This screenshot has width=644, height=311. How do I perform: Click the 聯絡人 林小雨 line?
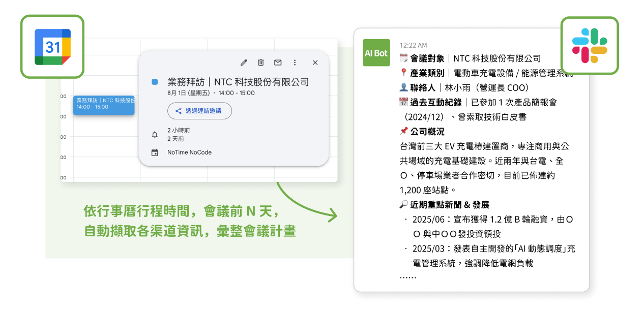pyautogui.click(x=465, y=88)
